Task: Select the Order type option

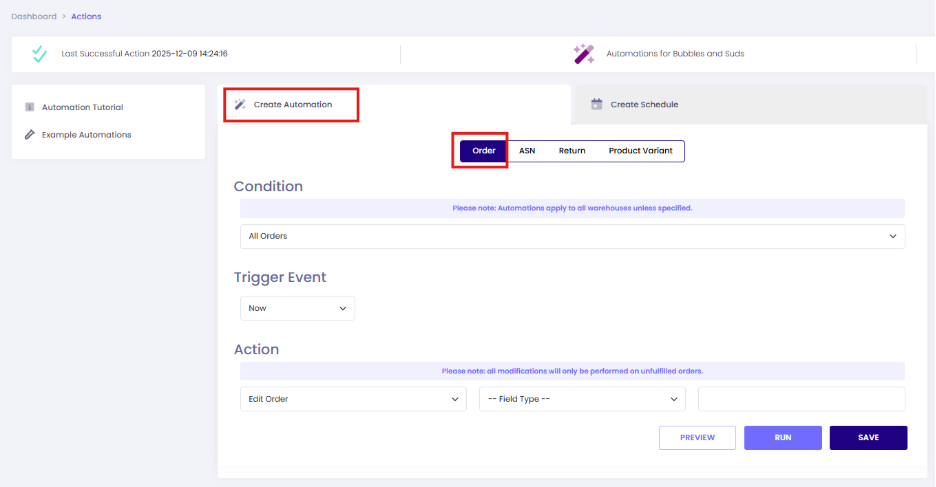Action: point(484,151)
